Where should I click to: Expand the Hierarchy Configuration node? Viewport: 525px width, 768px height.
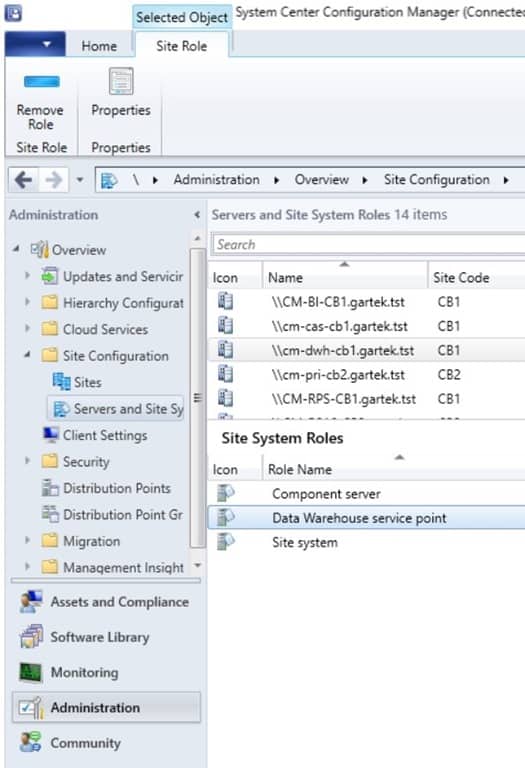pyautogui.click(x=27, y=302)
